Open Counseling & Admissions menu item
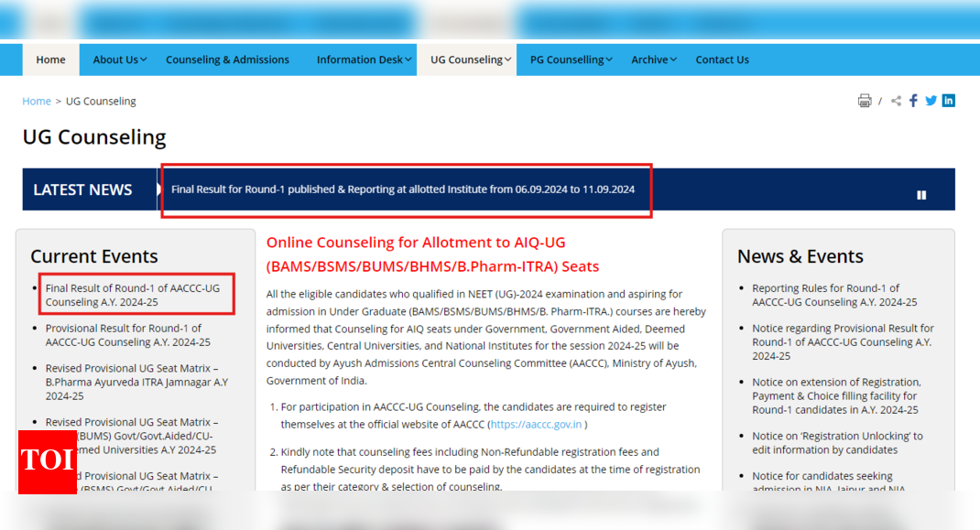 227,59
